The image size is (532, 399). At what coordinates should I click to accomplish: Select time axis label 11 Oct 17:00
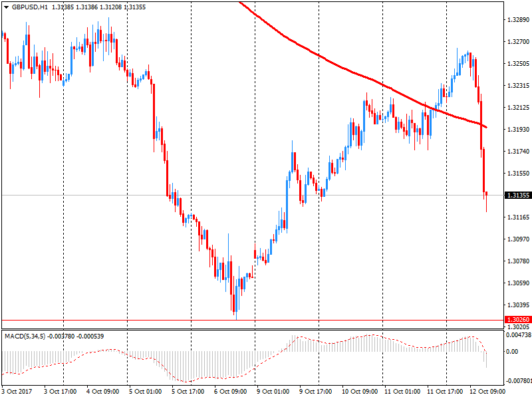tap(445, 391)
